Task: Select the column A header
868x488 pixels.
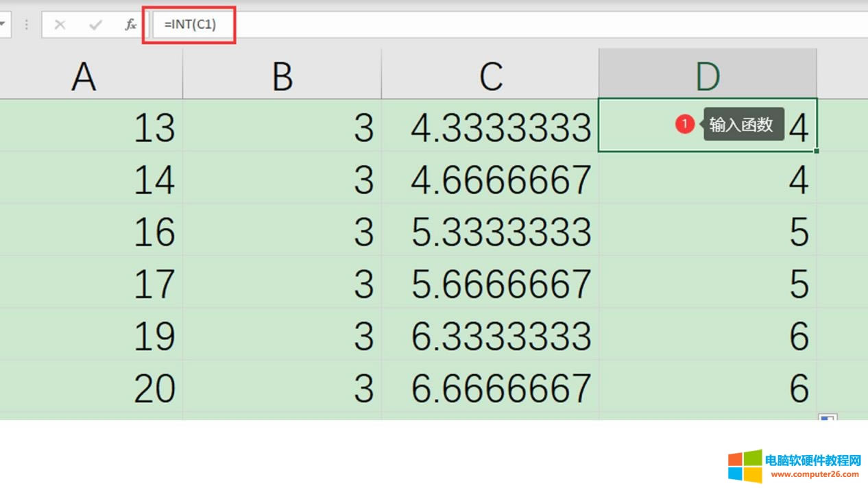Action: (x=84, y=75)
